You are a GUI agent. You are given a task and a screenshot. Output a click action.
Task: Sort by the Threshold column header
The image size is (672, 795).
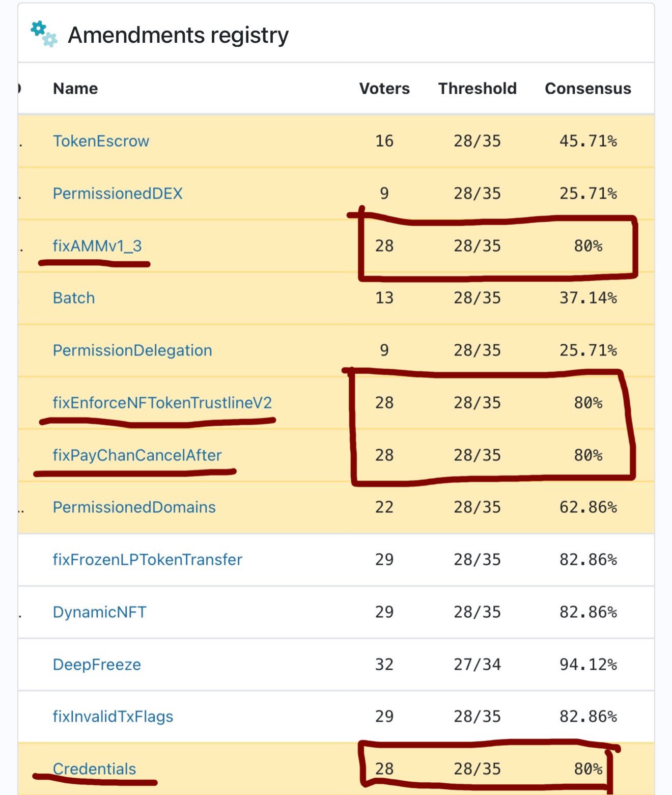tap(478, 89)
